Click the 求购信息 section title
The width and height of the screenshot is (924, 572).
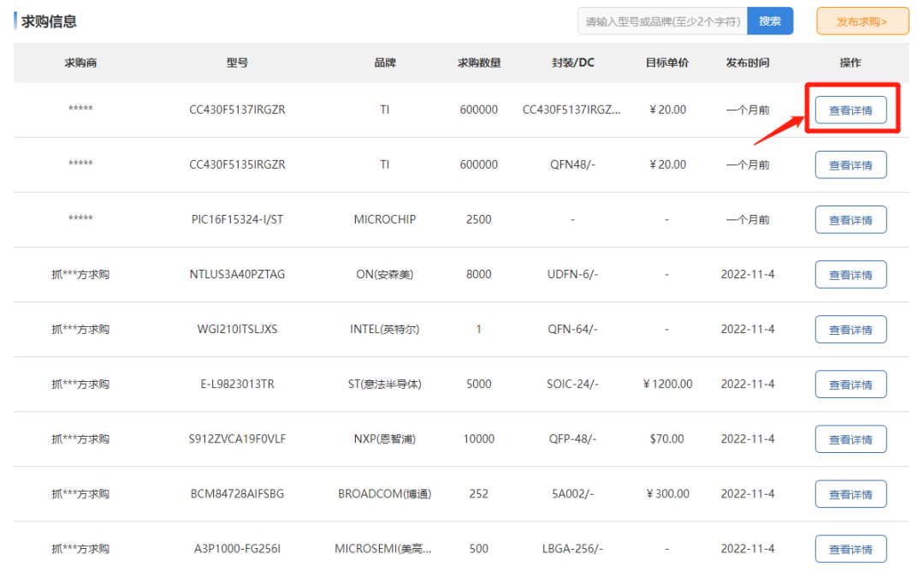(x=49, y=21)
